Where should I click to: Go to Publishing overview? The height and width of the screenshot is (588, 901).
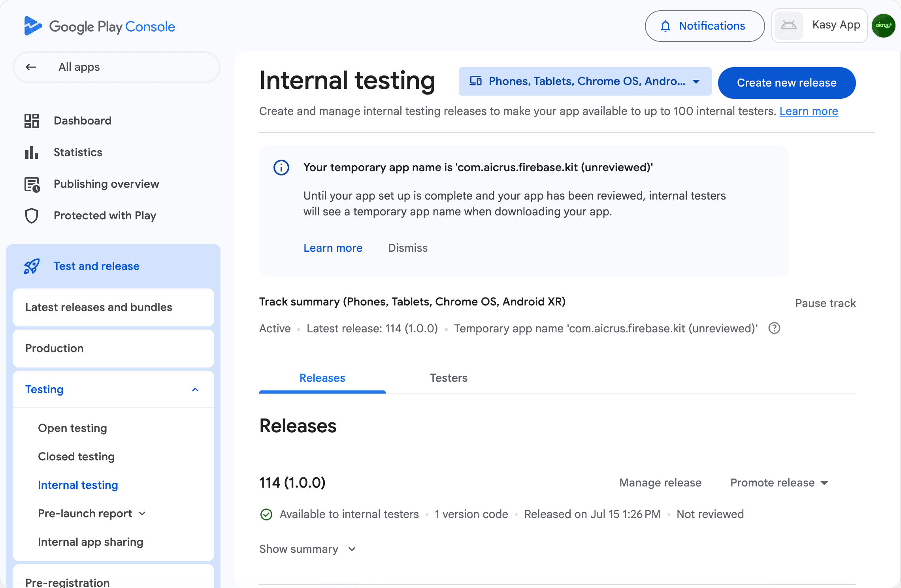point(106,184)
